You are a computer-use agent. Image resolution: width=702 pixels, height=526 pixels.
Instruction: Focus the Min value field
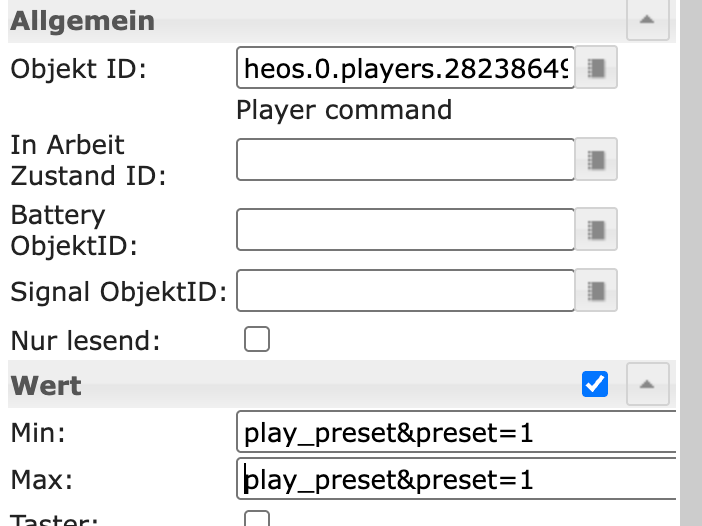456,433
